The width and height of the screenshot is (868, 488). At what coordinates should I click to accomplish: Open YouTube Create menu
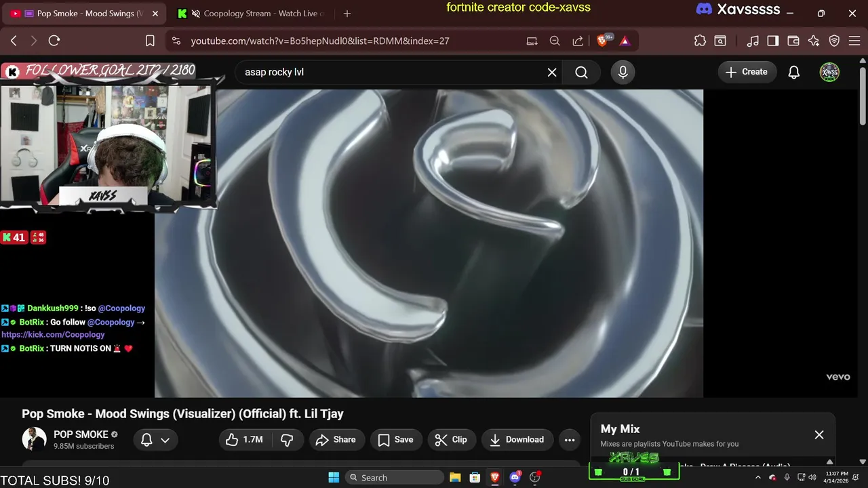click(747, 72)
